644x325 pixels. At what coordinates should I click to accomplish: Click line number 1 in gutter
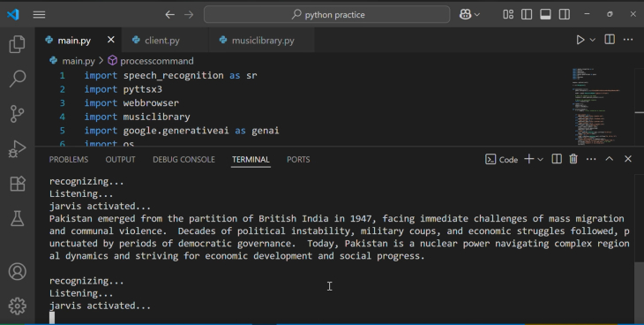point(62,75)
